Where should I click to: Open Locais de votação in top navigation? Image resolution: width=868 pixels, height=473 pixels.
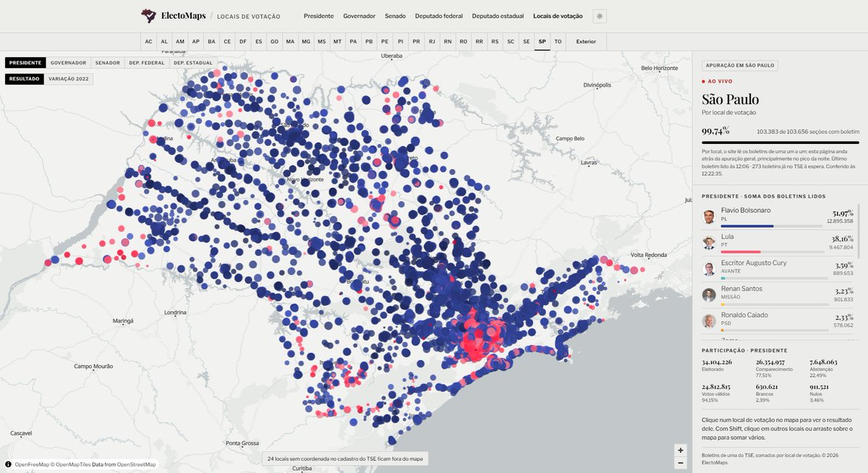click(558, 16)
